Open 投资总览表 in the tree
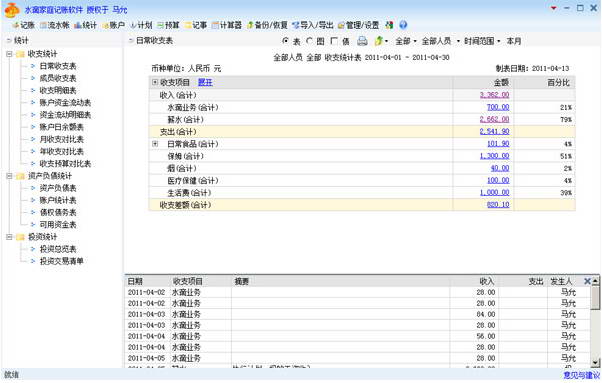 pos(58,249)
